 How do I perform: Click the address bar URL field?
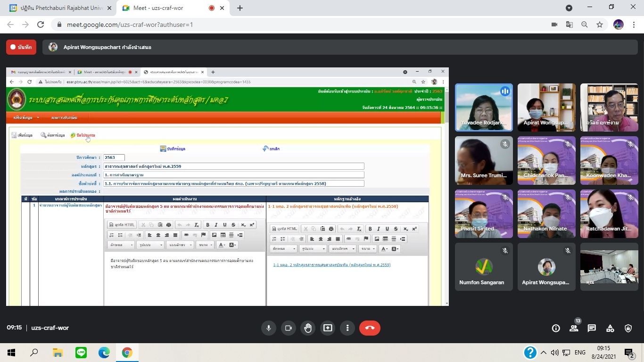point(283,25)
